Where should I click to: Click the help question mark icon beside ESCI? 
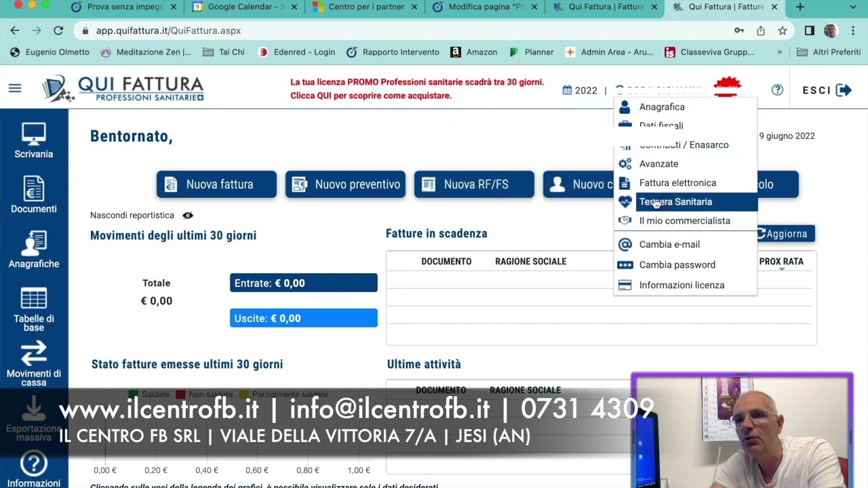pos(777,89)
